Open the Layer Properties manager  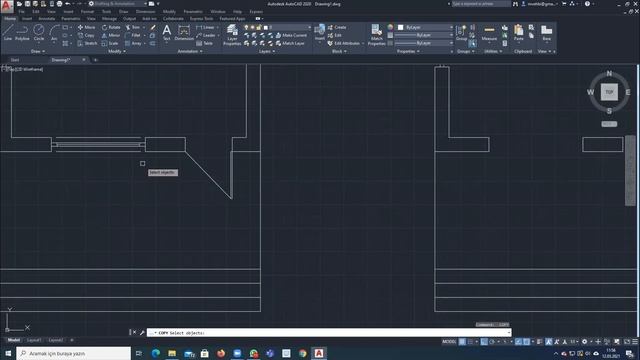coord(232,34)
